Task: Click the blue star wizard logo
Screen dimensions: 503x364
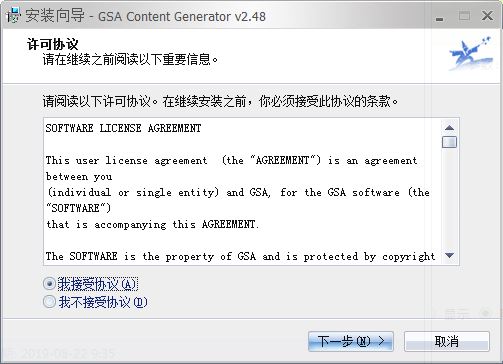Action: tap(471, 53)
